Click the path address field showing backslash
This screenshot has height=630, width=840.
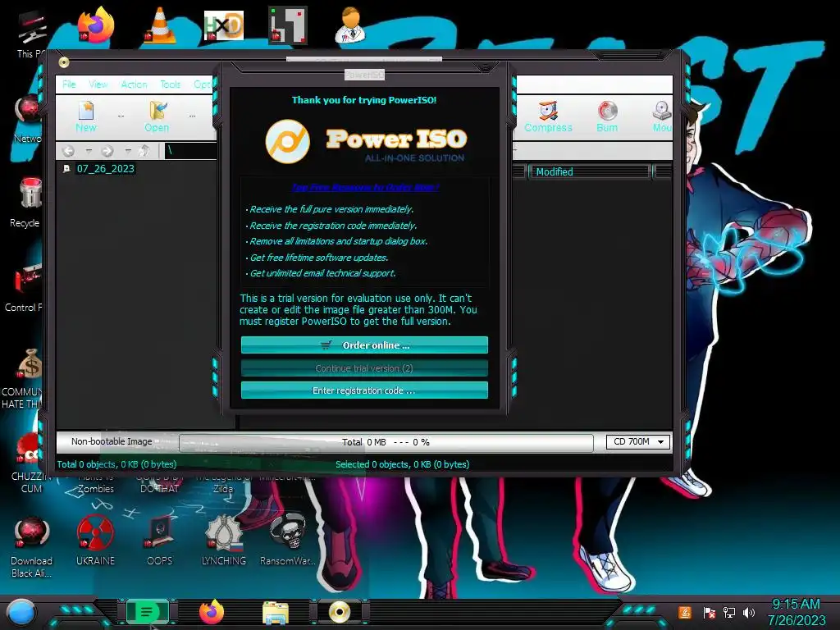coord(190,151)
